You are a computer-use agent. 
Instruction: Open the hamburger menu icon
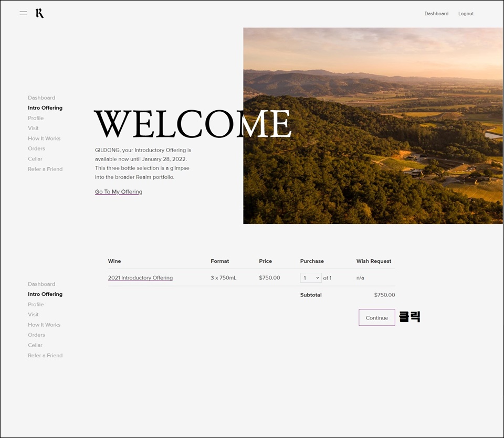coord(23,13)
